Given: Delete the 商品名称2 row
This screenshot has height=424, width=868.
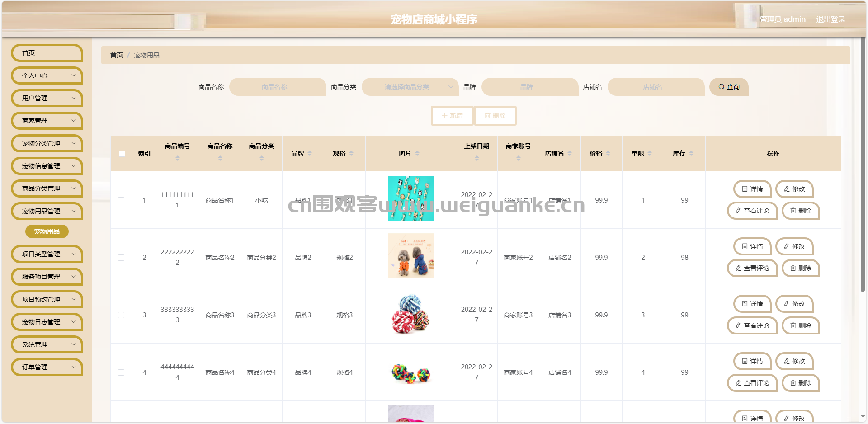Looking at the screenshot, I should coord(801,268).
